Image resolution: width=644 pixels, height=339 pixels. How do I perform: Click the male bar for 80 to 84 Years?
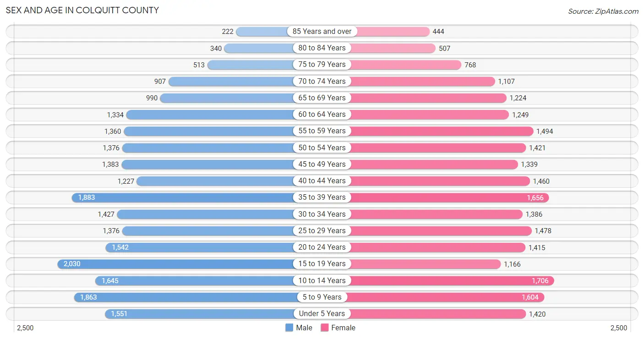tap(259, 48)
